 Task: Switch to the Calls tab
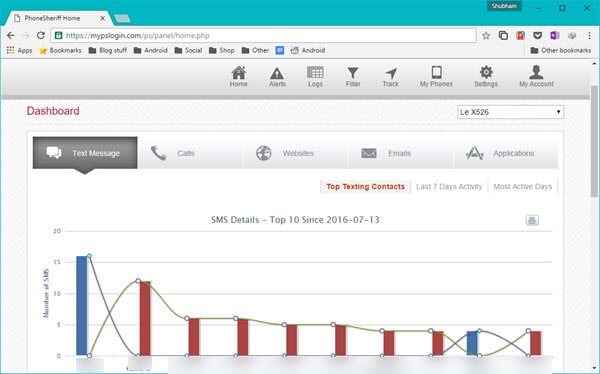click(x=190, y=153)
